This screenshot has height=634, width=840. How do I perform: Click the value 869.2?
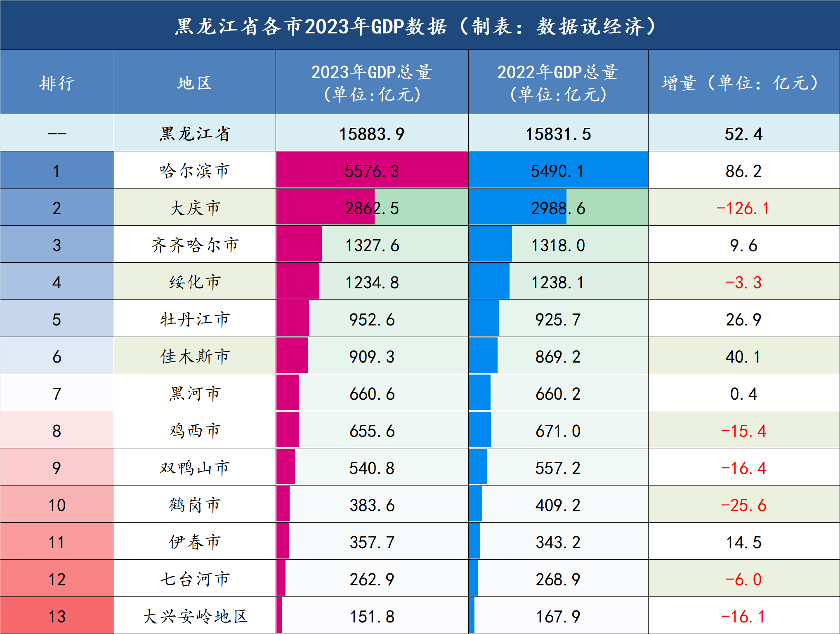click(x=558, y=357)
